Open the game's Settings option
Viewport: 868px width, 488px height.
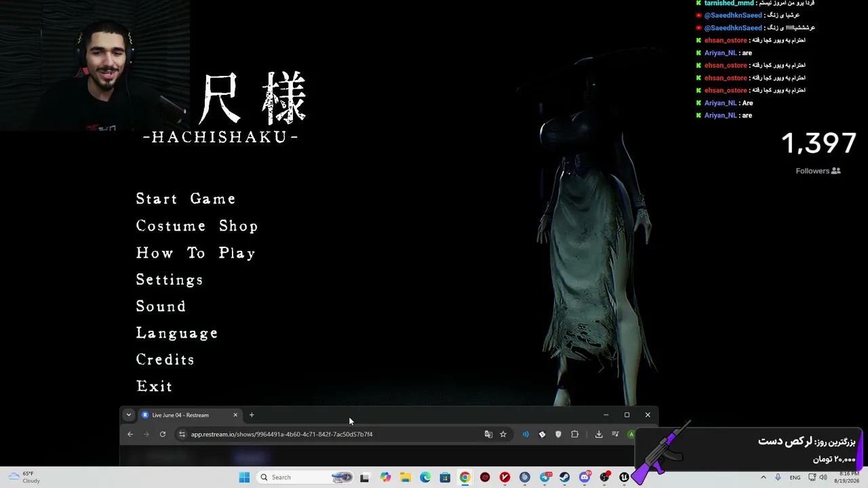[x=170, y=280]
